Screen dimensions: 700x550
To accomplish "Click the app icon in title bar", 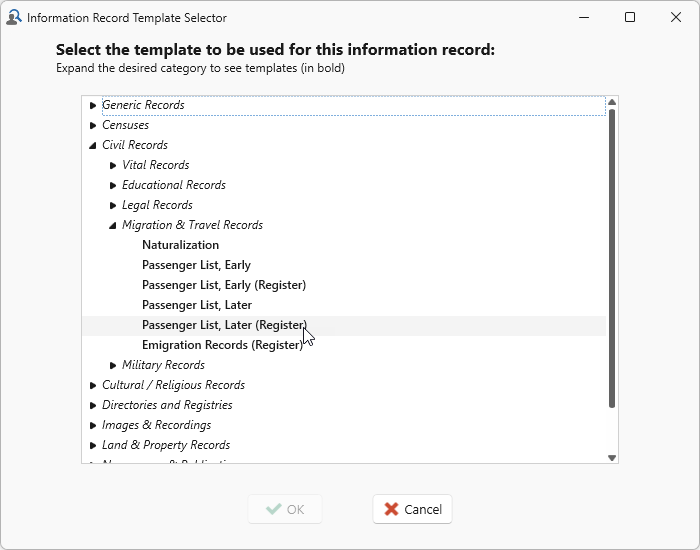I will pyautogui.click(x=13, y=17).
